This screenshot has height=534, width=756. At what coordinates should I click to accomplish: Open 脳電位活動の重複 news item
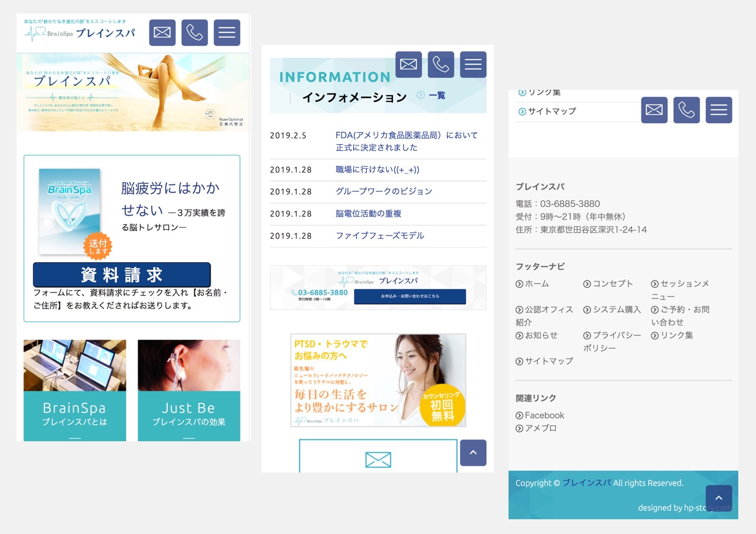[x=369, y=214]
